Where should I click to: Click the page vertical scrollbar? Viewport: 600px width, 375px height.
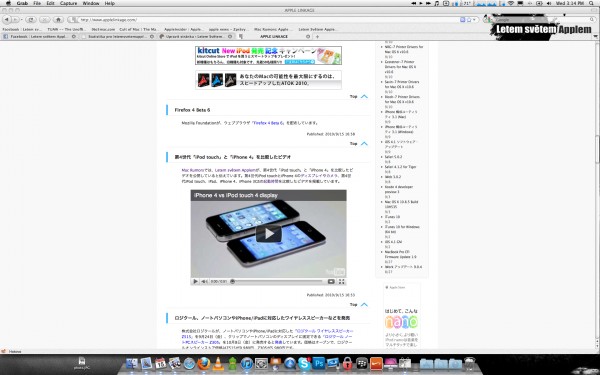click(597, 149)
